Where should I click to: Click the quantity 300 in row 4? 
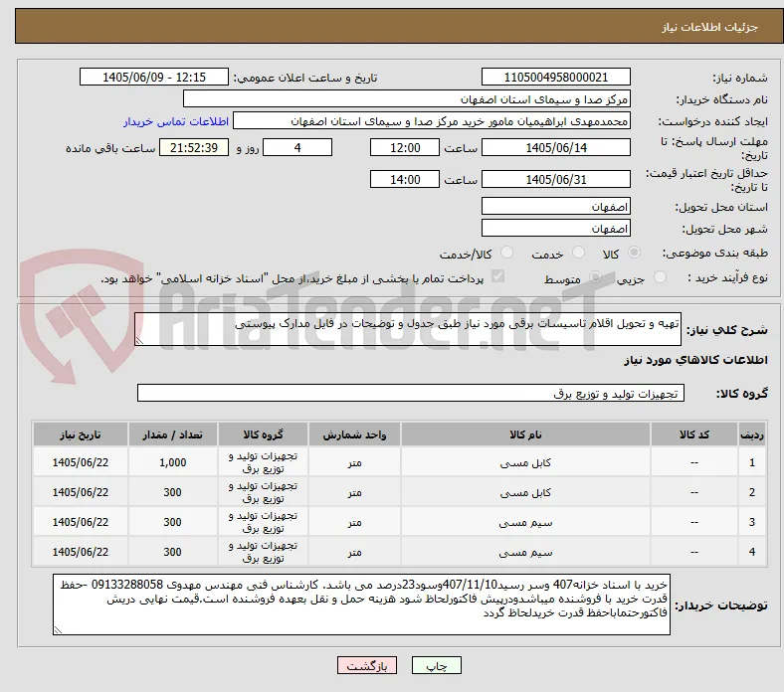(x=172, y=552)
